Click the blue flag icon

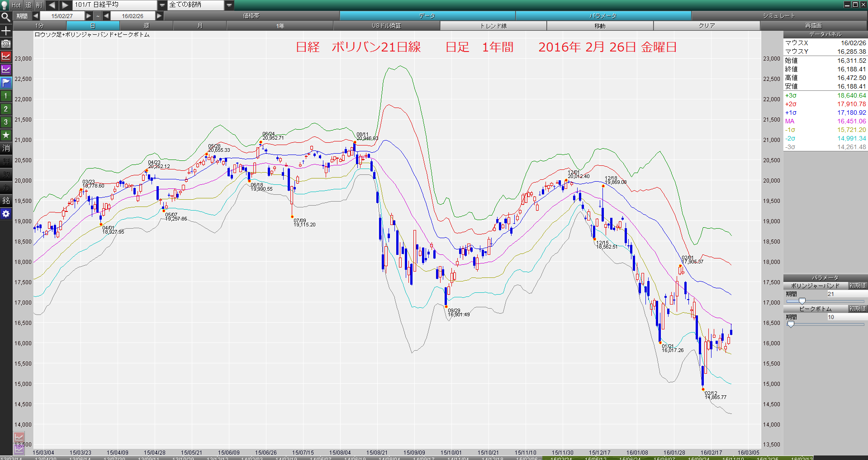[x=6, y=83]
